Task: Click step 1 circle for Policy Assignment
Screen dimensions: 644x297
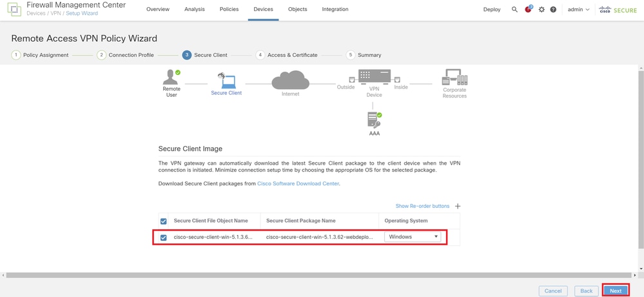Action: point(16,55)
